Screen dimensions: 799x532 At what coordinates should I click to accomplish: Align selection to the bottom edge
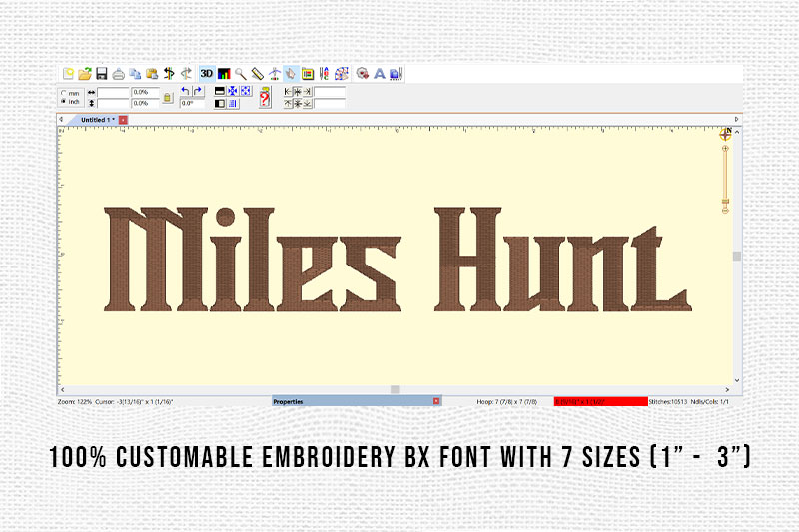tap(308, 104)
